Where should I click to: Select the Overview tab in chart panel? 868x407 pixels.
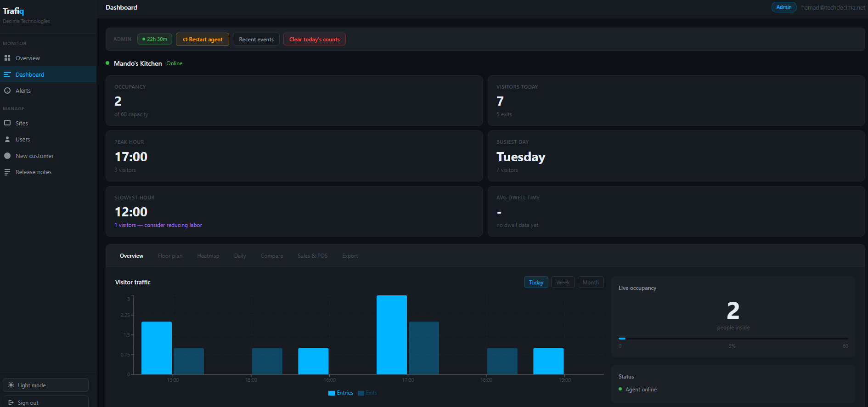[x=131, y=256]
